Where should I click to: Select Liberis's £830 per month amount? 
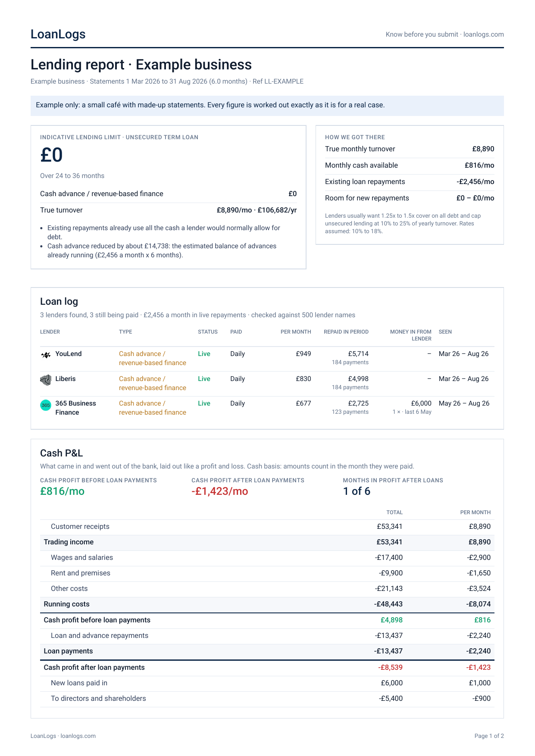coord(303,379)
